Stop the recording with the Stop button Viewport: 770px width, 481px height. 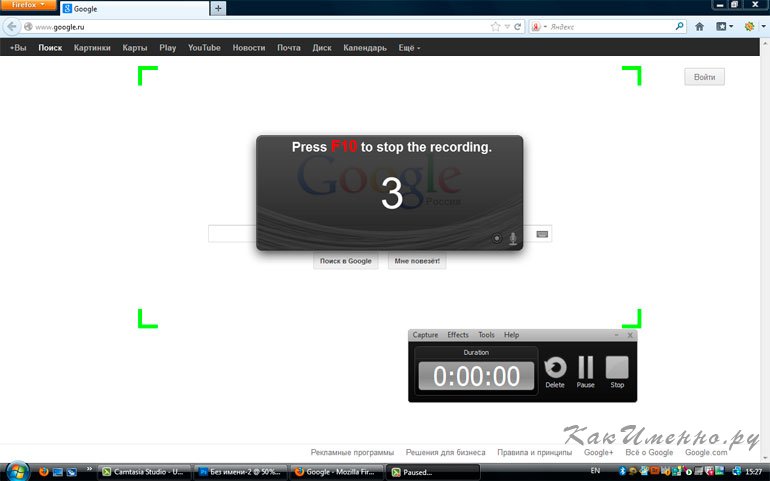(x=617, y=367)
